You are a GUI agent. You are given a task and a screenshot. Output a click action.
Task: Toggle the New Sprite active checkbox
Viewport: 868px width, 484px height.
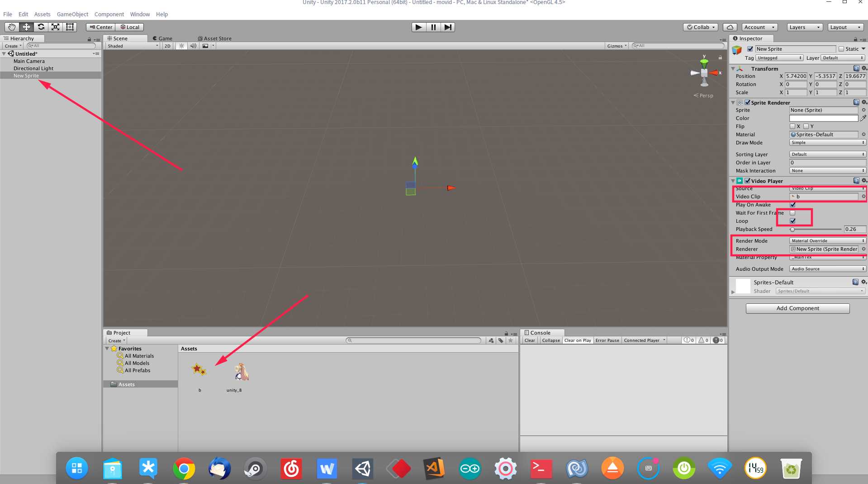[x=750, y=49]
